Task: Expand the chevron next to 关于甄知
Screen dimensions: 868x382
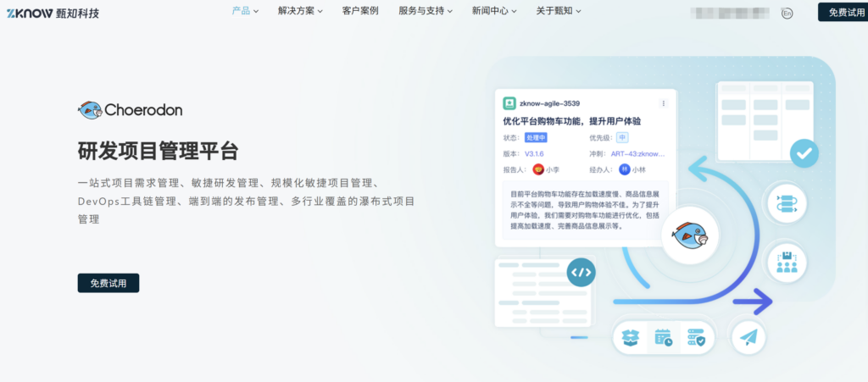Action: pos(578,11)
